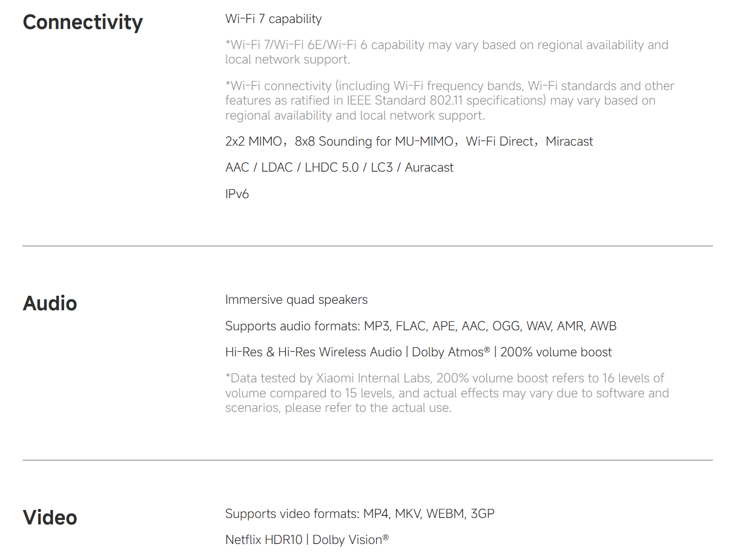The height and width of the screenshot is (560, 745).
Task: Click the Xiaomi Internal Labs footnote
Action: 447,393
